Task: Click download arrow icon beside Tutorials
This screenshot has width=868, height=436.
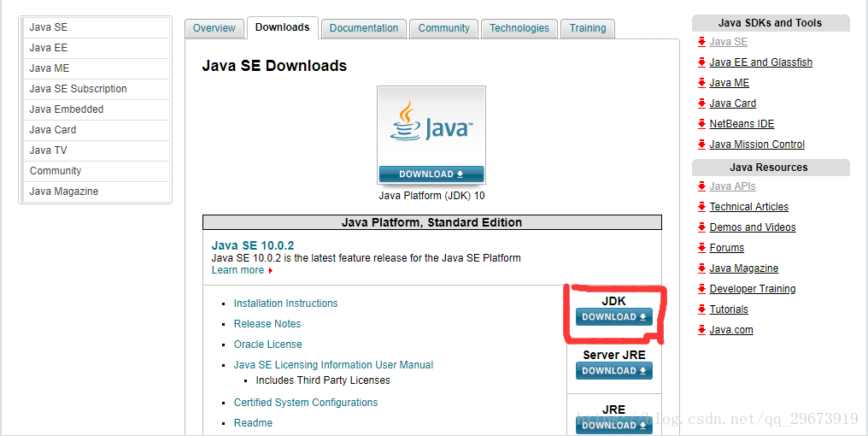Action: 702,309
